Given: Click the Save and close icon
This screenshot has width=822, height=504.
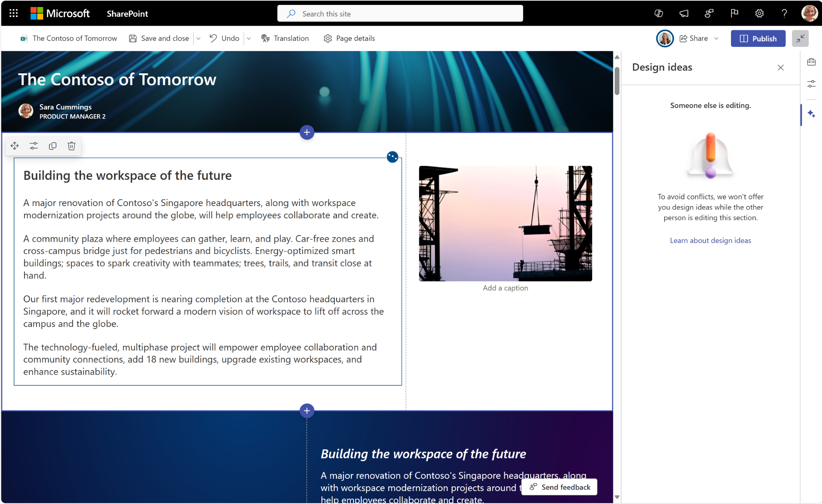Looking at the screenshot, I should (131, 38).
